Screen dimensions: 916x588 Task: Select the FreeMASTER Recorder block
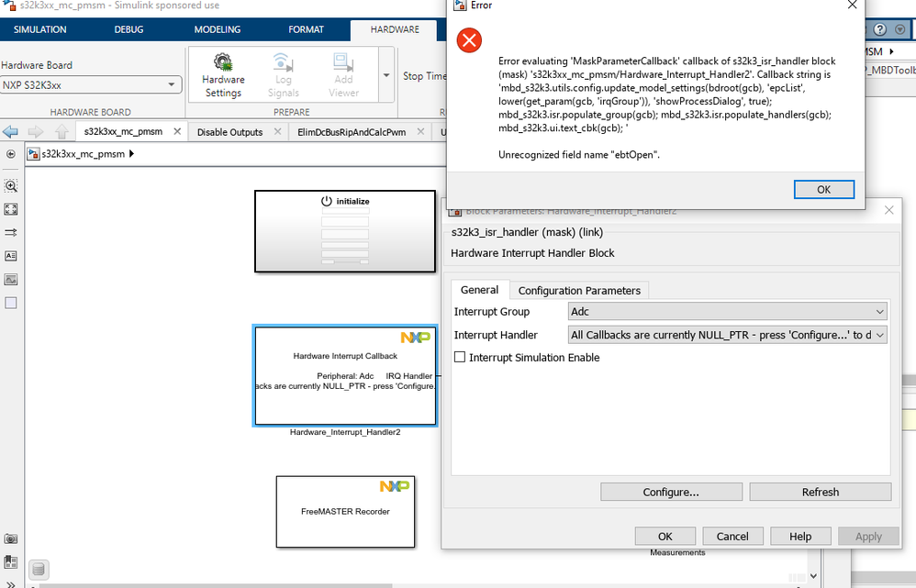click(345, 512)
